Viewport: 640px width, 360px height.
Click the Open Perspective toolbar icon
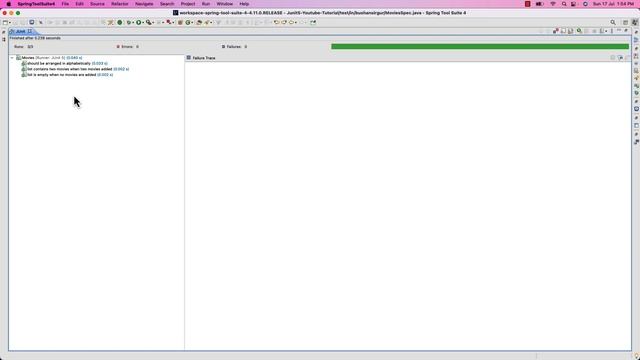[x=625, y=22]
